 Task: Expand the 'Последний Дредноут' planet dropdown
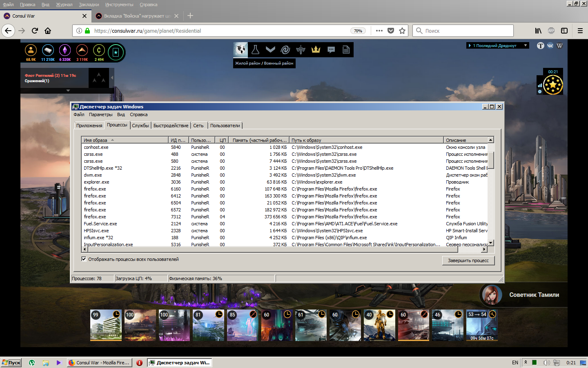tap(526, 45)
